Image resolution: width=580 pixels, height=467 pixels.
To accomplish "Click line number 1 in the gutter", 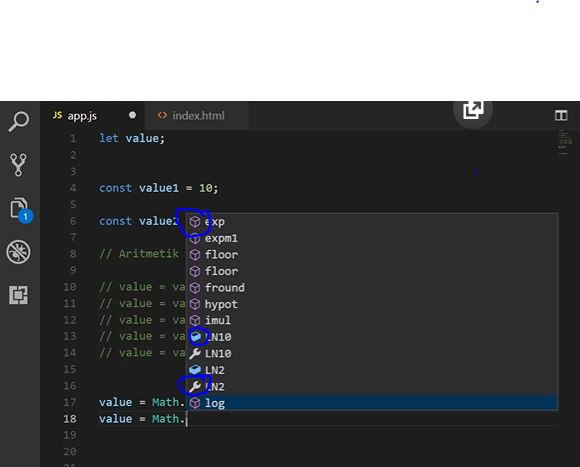I will [x=73, y=139].
